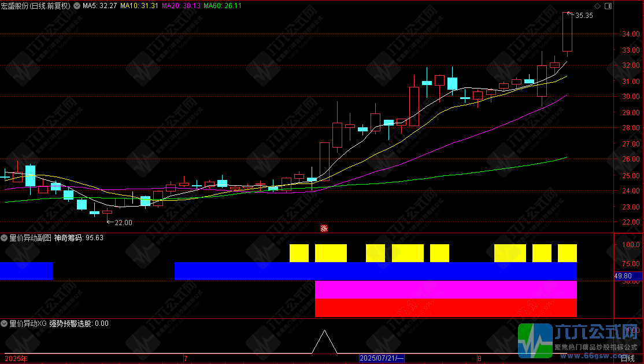Click the 宏盛股份(日线.前复权) chart title
644x364 pixels.
(x=36, y=6)
